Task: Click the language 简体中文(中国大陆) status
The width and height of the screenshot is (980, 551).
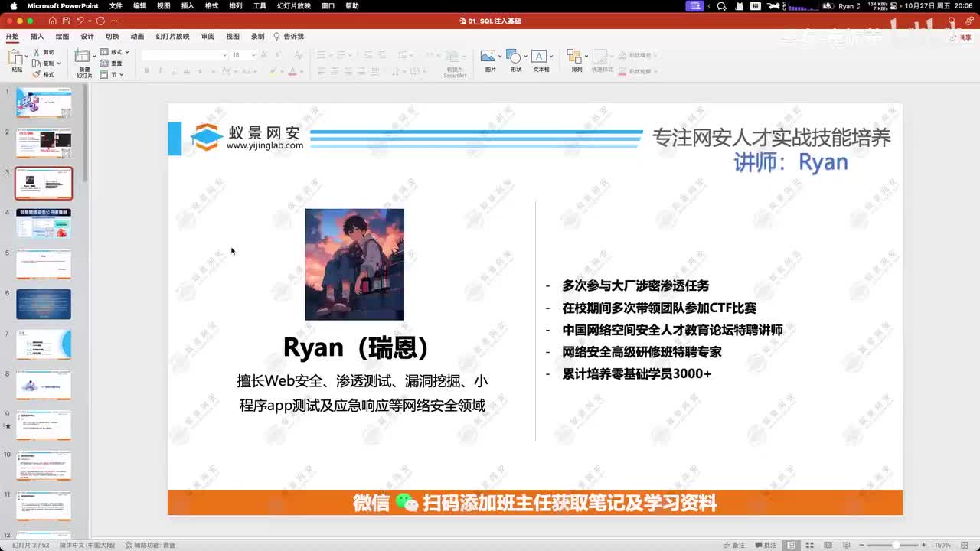Action: 87,545
